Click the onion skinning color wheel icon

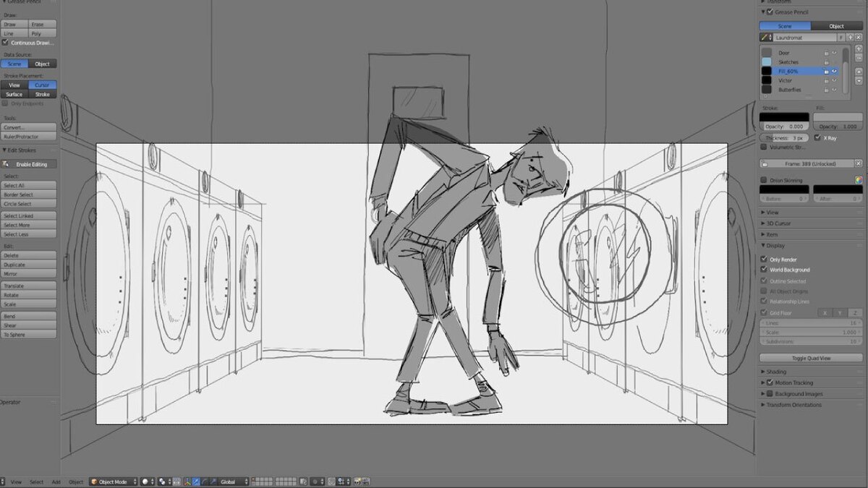(x=859, y=180)
